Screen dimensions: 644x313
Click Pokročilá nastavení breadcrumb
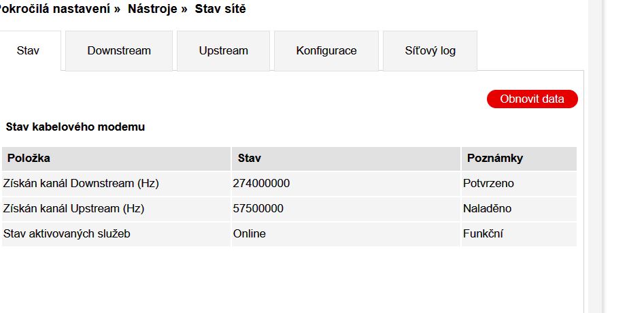54,9
